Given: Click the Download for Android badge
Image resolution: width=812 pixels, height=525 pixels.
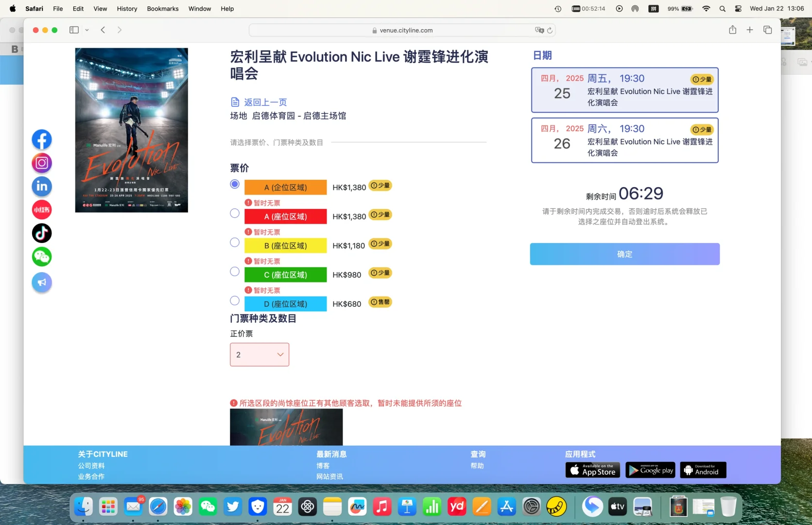Looking at the screenshot, I should pyautogui.click(x=703, y=470).
